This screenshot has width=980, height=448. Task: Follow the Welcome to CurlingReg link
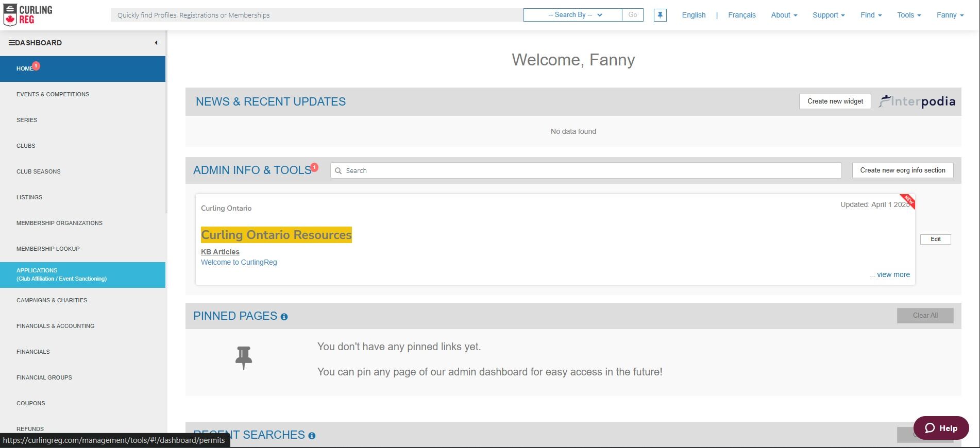239,262
